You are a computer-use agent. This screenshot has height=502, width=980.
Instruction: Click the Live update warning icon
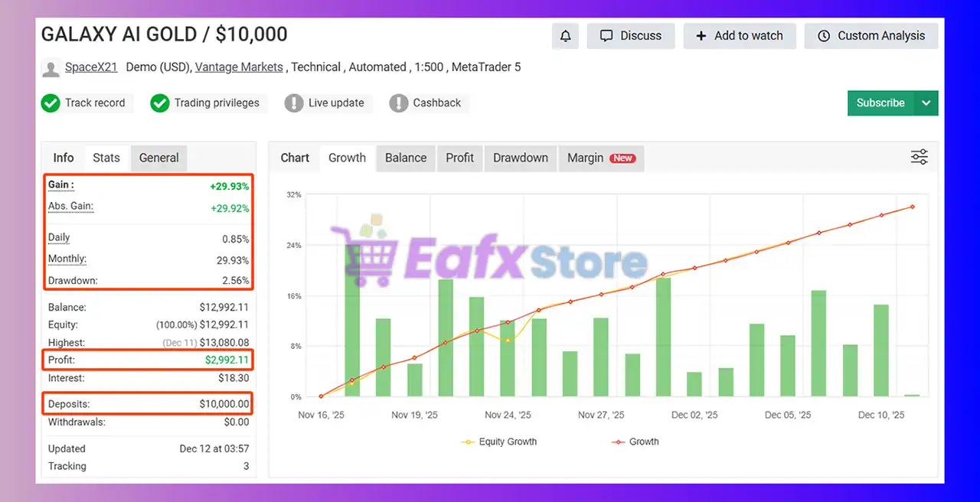[294, 103]
